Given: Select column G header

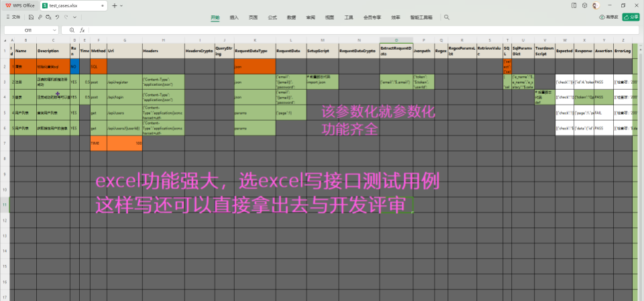Looking at the screenshot, I should click(x=125, y=40).
